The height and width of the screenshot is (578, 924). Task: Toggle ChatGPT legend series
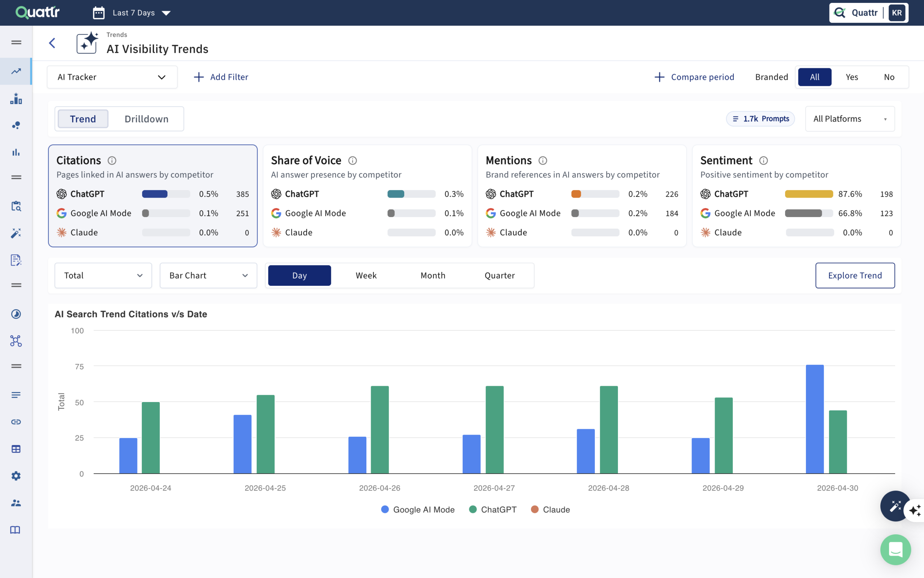(x=493, y=510)
